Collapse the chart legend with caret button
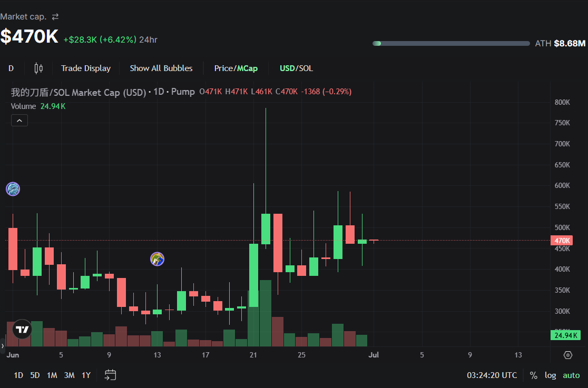 (19, 121)
